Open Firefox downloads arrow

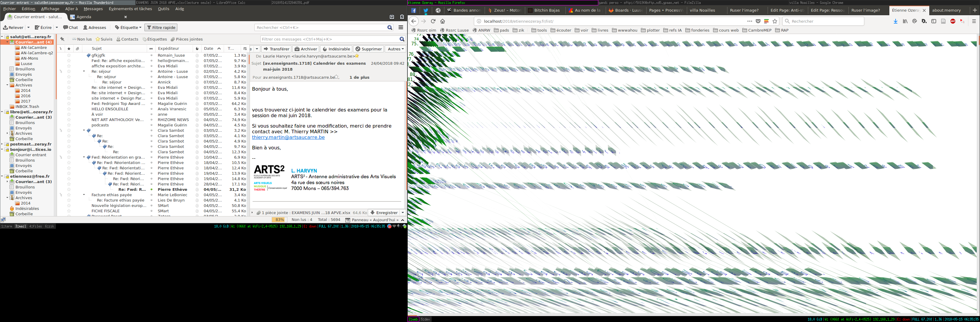[x=896, y=21]
